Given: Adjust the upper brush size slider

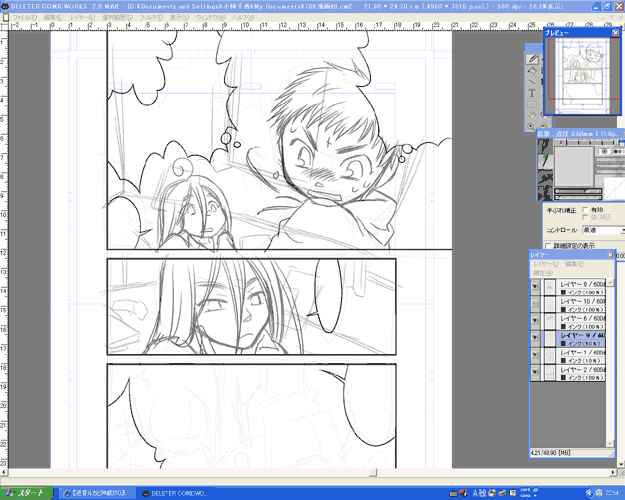Looking at the screenshot, I should 578,191.
